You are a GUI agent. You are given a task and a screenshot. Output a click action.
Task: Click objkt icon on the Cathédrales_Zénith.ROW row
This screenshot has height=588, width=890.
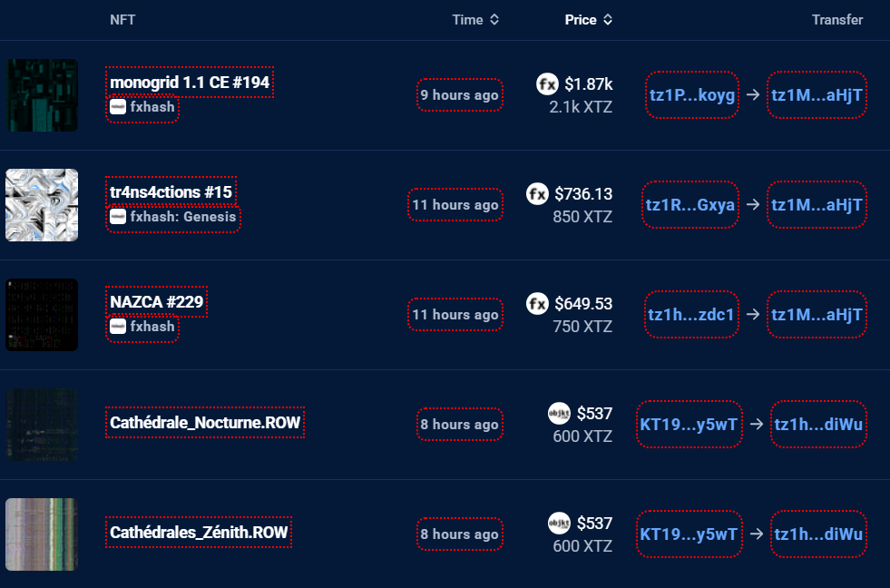tap(559, 524)
